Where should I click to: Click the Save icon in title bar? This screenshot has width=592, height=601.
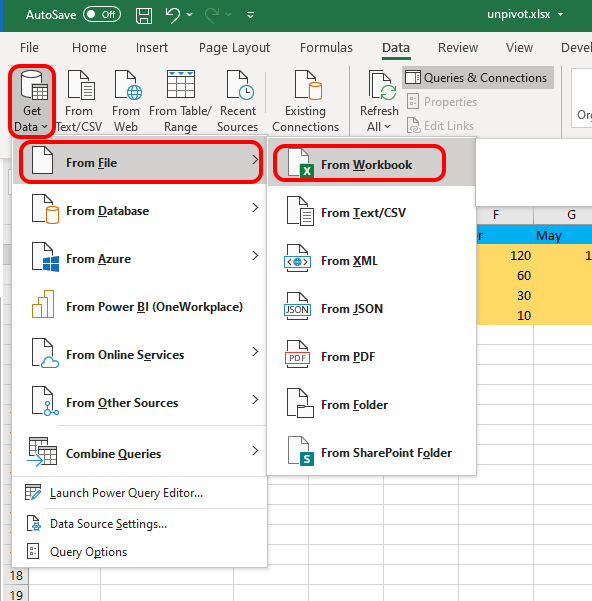(x=144, y=15)
